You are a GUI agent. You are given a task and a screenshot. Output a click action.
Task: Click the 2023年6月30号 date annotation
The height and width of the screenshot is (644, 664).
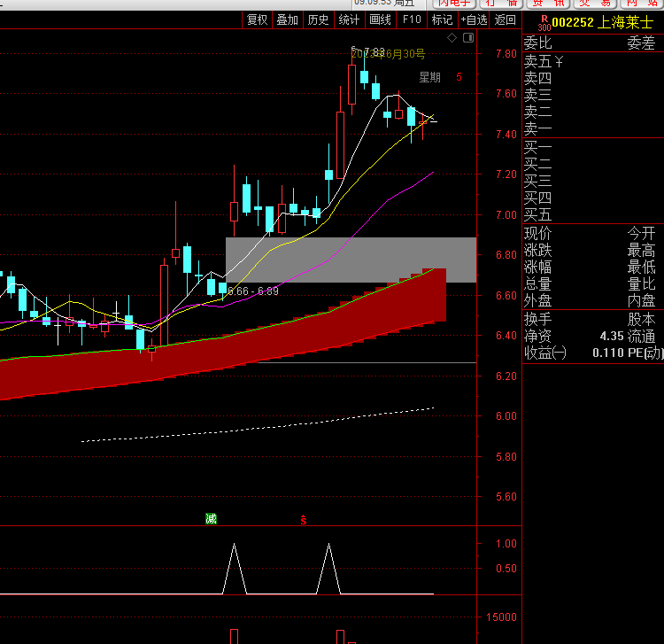point(389,54)
